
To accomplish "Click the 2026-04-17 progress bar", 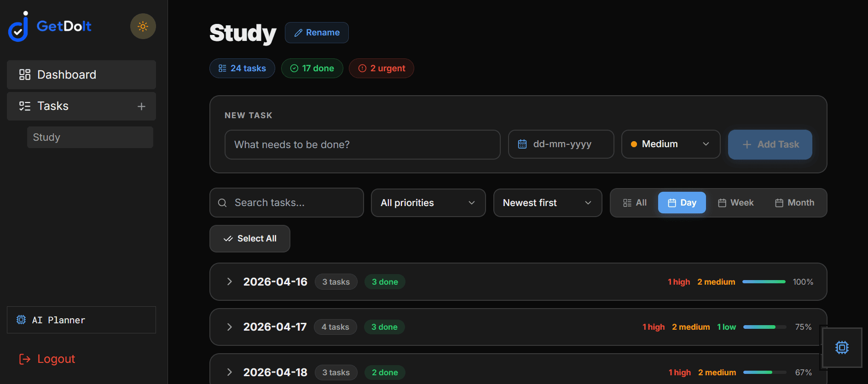I will click(764, 327).
